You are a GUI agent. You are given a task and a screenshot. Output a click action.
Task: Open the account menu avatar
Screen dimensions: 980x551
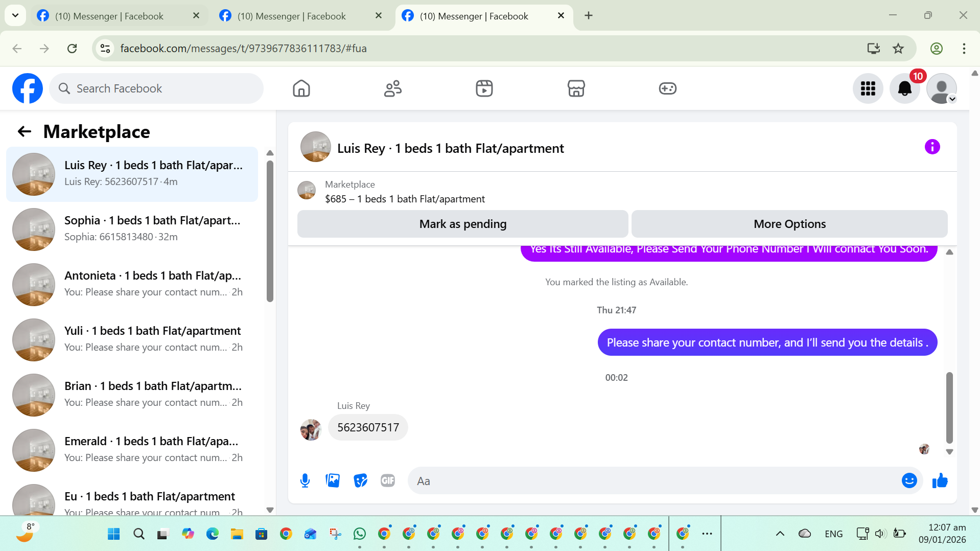942,88
